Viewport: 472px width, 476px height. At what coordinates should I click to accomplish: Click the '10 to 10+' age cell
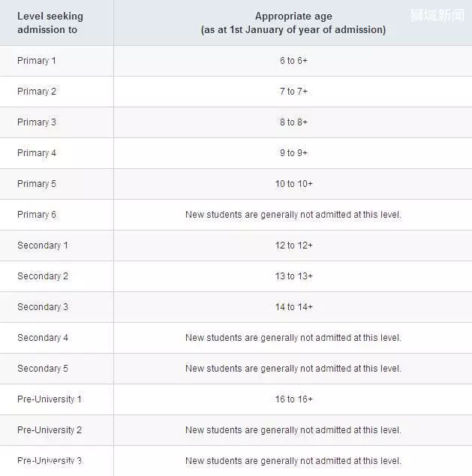click(293, 184)
